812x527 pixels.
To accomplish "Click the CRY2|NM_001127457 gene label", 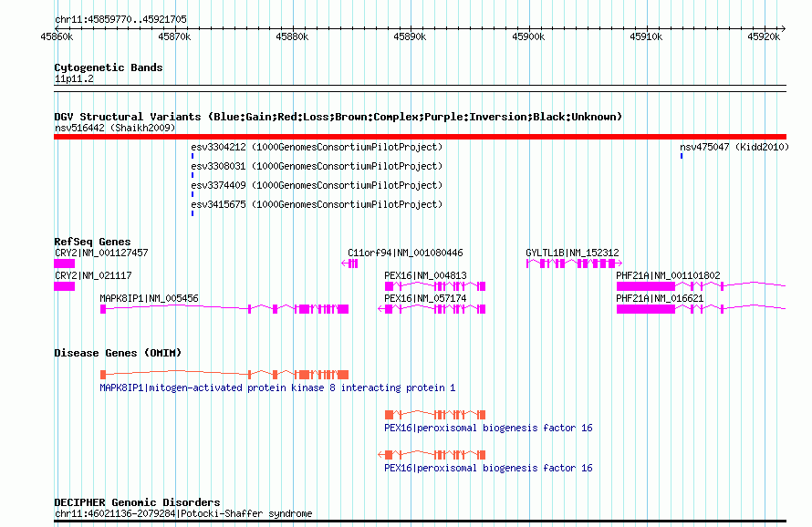I will pos(101,253).
